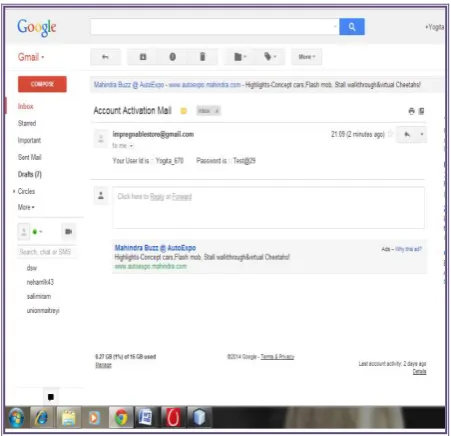Open the Terms & Privacy link
Image resolution: width=451 pixels, height=436 pixels.
277,357
